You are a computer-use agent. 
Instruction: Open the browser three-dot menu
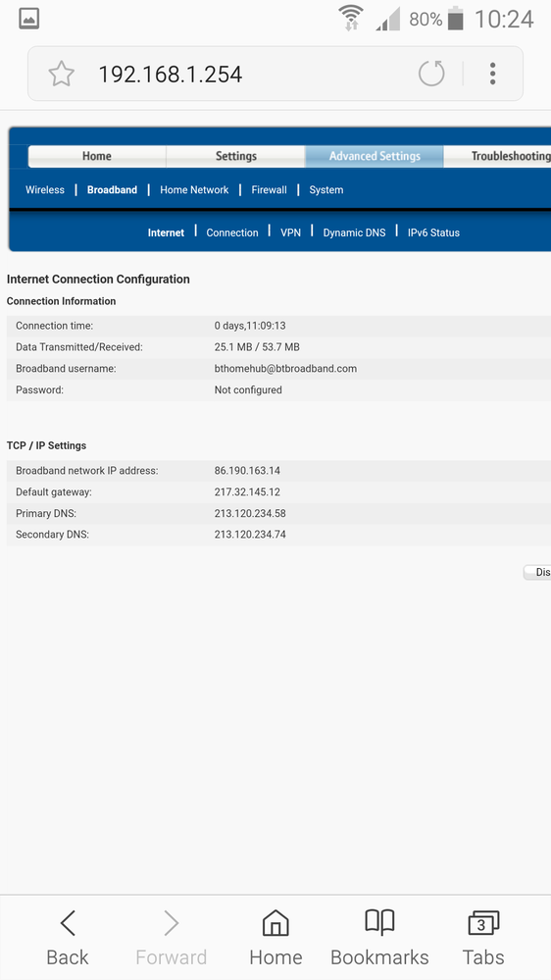pos(493,74)
